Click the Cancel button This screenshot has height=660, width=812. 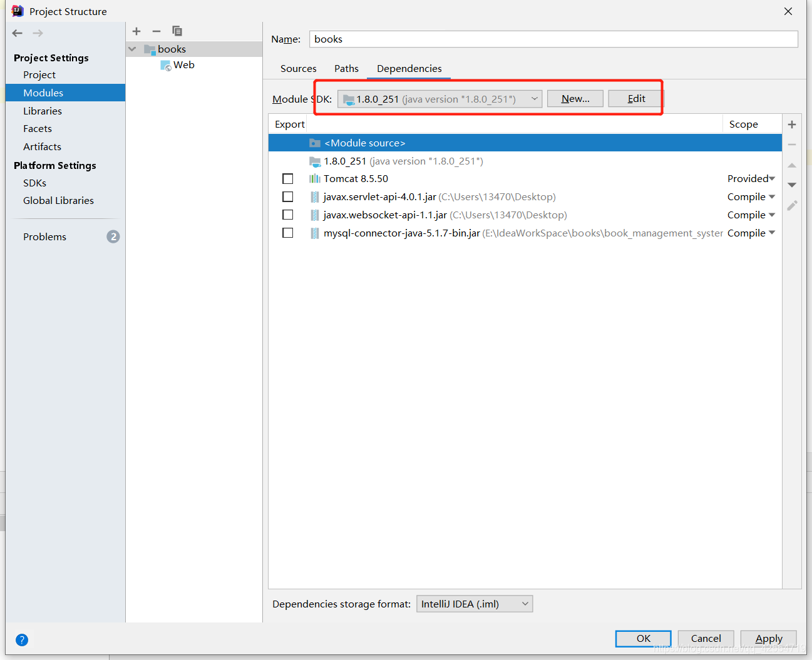[706, 639]
